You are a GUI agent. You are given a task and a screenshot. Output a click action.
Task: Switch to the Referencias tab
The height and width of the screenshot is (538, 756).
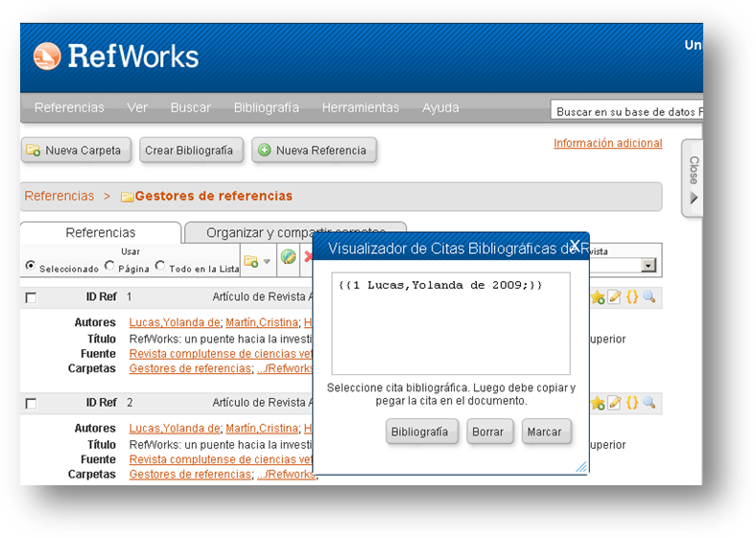point(101,233)
